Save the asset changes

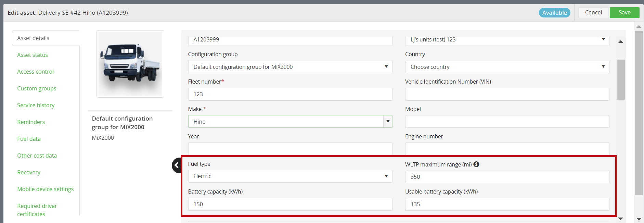(624, 13)
